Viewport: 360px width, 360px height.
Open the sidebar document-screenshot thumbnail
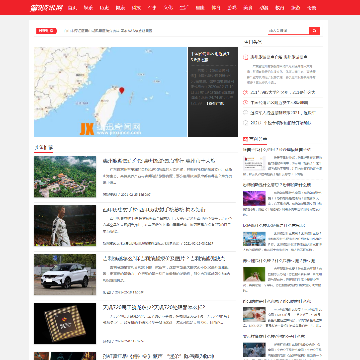tap(254, 163)
